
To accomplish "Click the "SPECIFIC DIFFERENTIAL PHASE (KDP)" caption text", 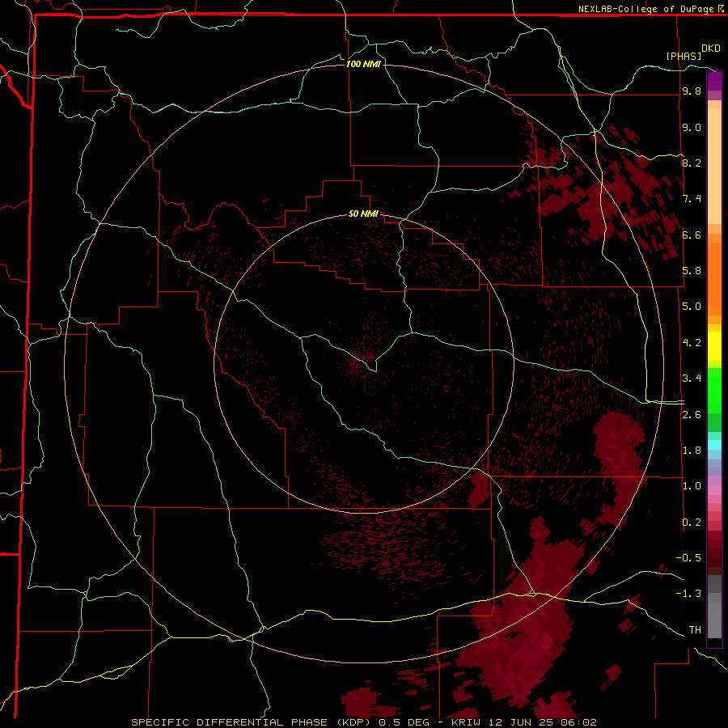I will click(x=251, y=722).
